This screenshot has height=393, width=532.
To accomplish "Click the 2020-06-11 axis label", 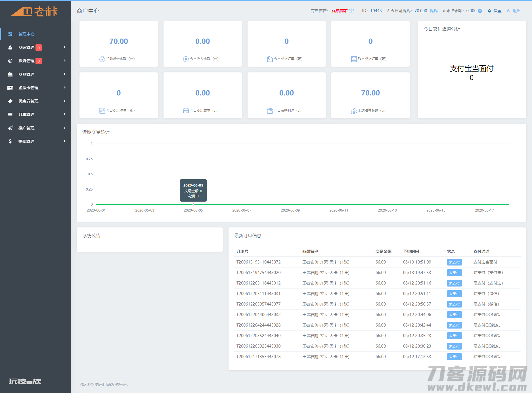I will click(x=339, y=210).
